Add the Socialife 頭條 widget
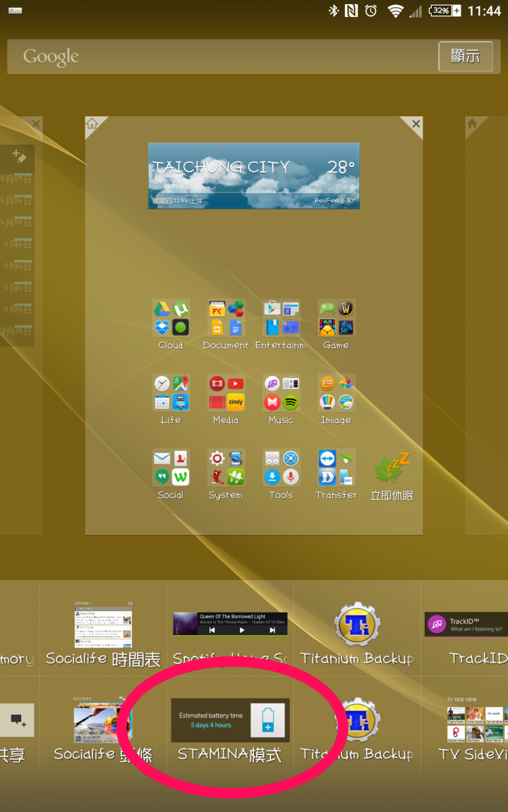Image resolution: width=508 pixels, height=812 pixels. [x=103, y=729]
